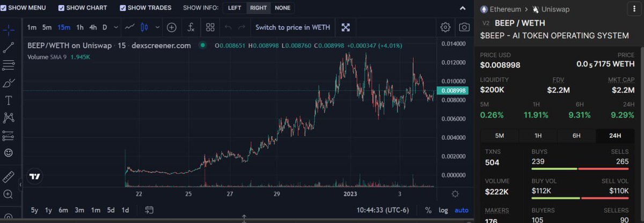Open the chart patterns tool
The image size is (644, 223).
click(x=9, y=117)
